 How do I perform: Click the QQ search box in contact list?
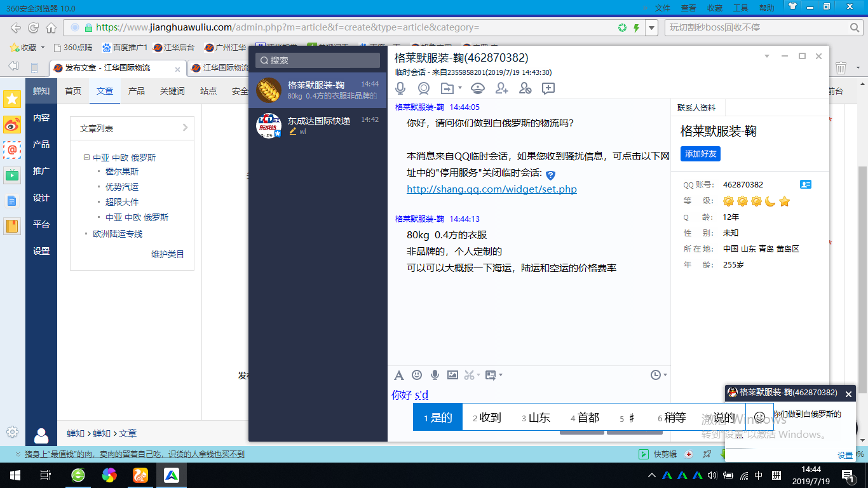click(x=318, y=60)
